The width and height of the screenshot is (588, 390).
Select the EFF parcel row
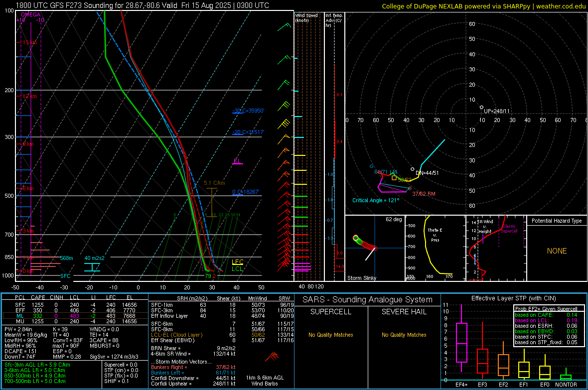[75, 310]
